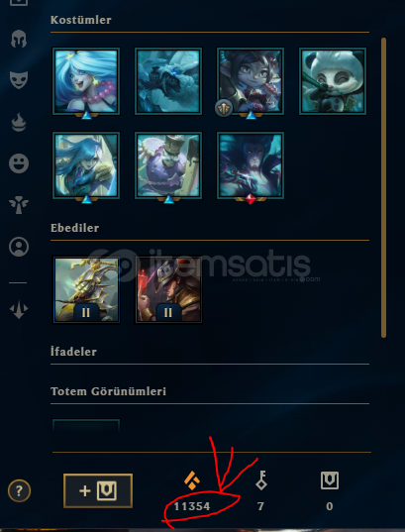Open the ward skins winged sidebar icon
405x532 pixels.
[19, 205]
